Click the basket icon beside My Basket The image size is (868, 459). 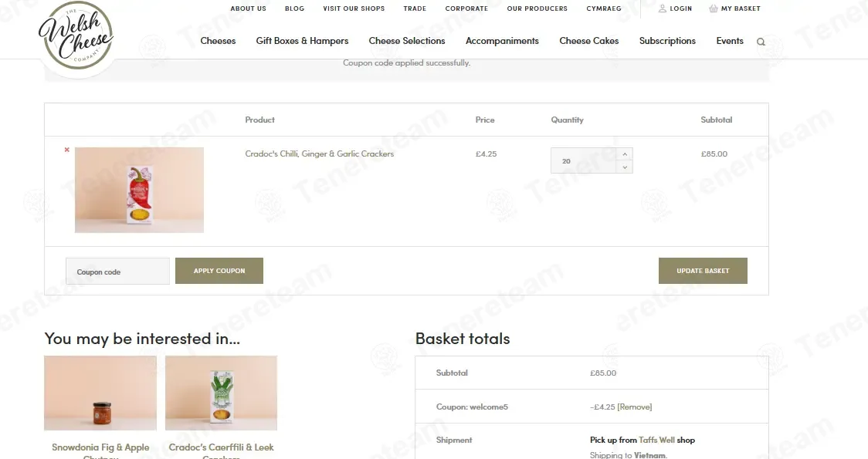(x=713, y=8)
